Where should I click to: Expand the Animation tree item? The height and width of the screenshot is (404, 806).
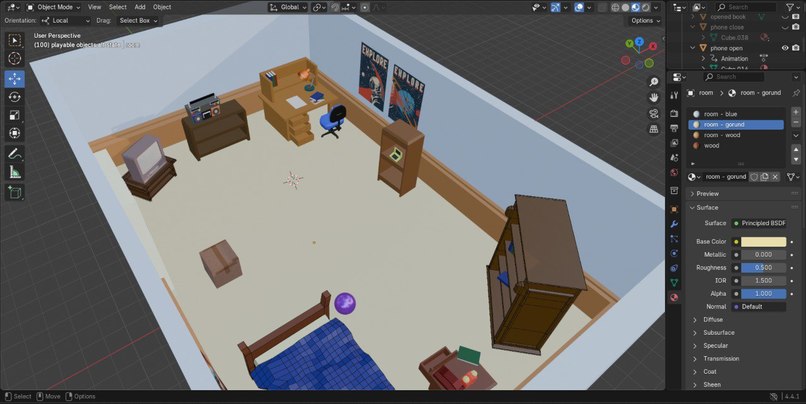pos(703,59)
